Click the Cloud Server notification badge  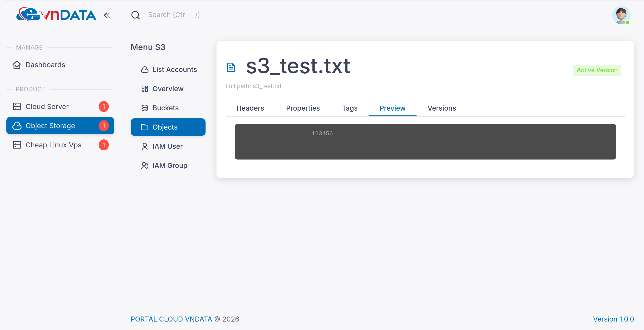tap(104, 106)
